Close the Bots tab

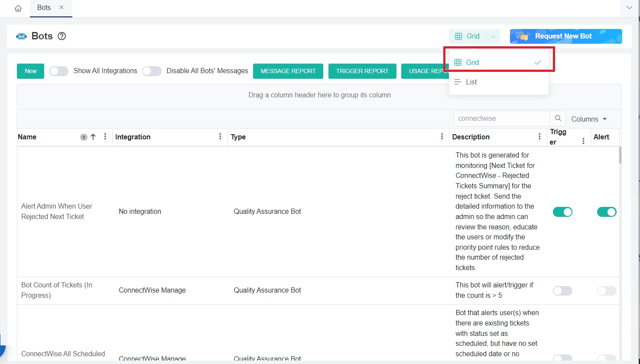tap(62, 8)
